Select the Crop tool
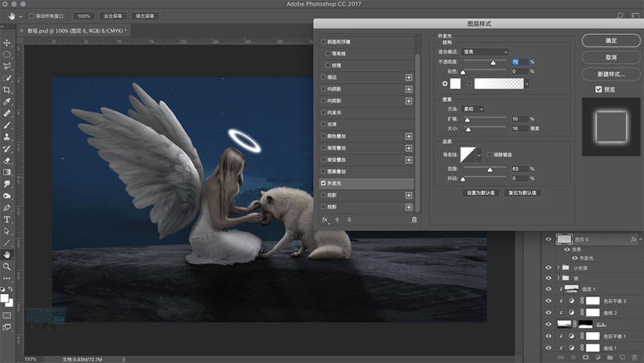 [x=7, y=90]
